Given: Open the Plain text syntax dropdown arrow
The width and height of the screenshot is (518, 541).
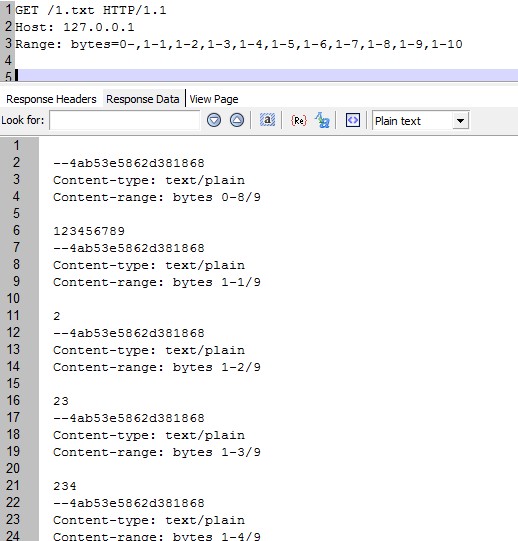Looking at the screenshot, I should tap(460, 121).
